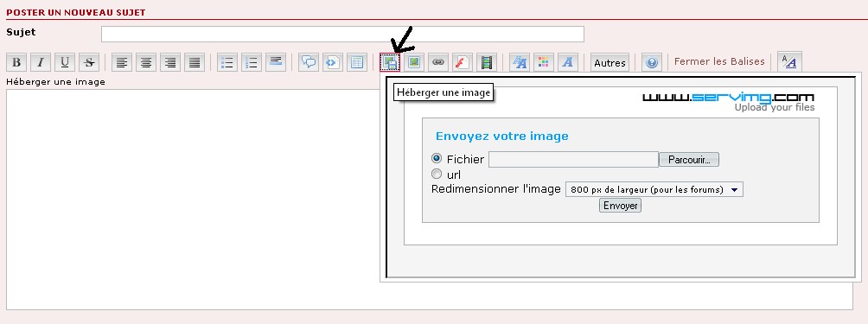The height and width of the screenshot is (324, 868).
Task: Select the url radio option
Action: [x=437, y=175]
